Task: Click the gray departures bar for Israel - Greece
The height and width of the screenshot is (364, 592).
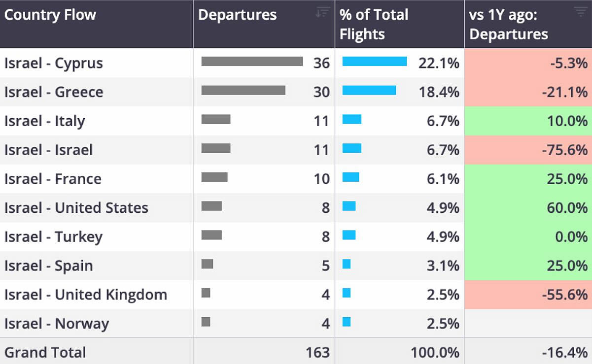Action: tap(244, 90)
